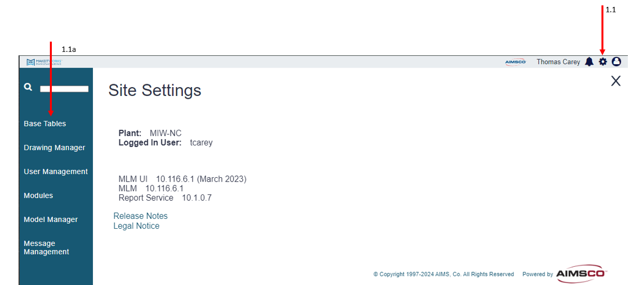
Task: Open the notifications bell icon
Action: [x=590, y=62]
